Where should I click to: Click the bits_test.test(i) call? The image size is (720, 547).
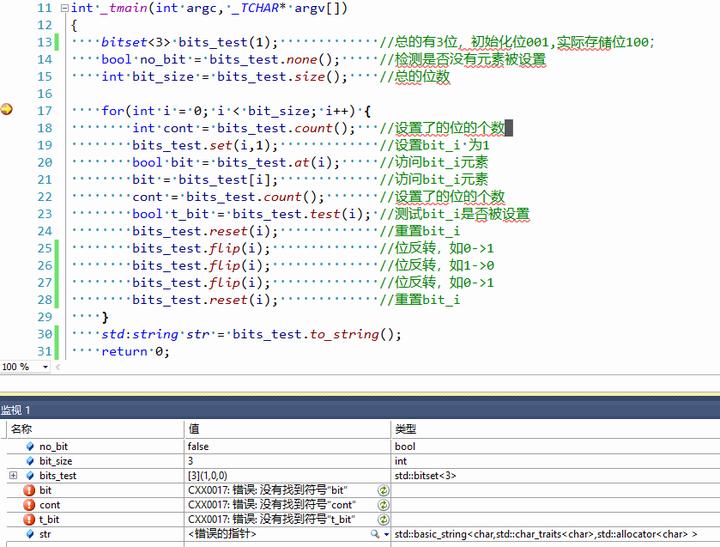tap(301, 214)
